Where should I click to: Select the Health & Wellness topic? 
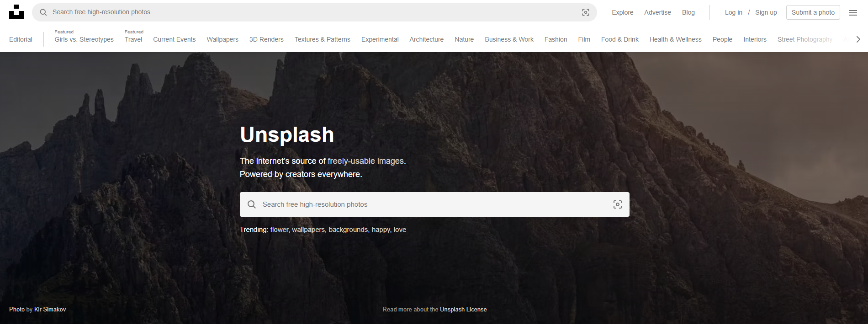pyautogui.click(x=676, y=39)
